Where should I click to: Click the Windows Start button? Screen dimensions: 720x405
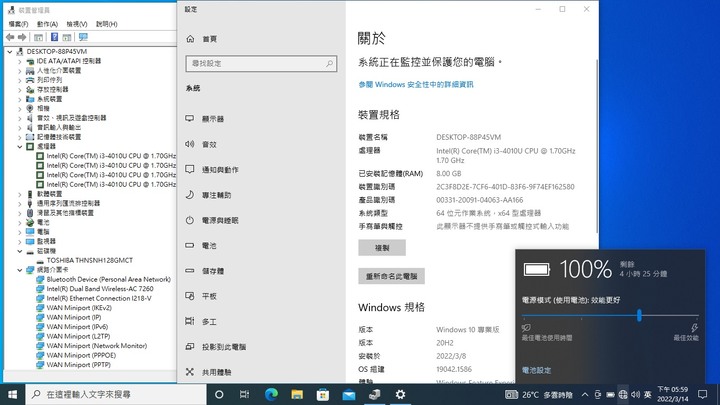(x=12, y=394)
